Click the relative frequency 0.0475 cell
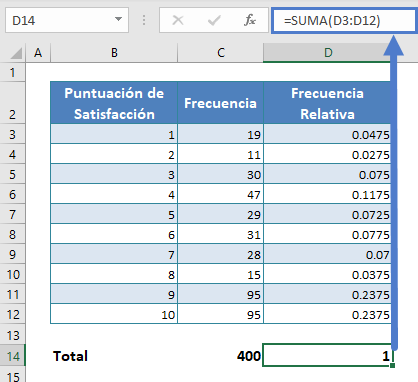418x382 pixels. [327, 134]
